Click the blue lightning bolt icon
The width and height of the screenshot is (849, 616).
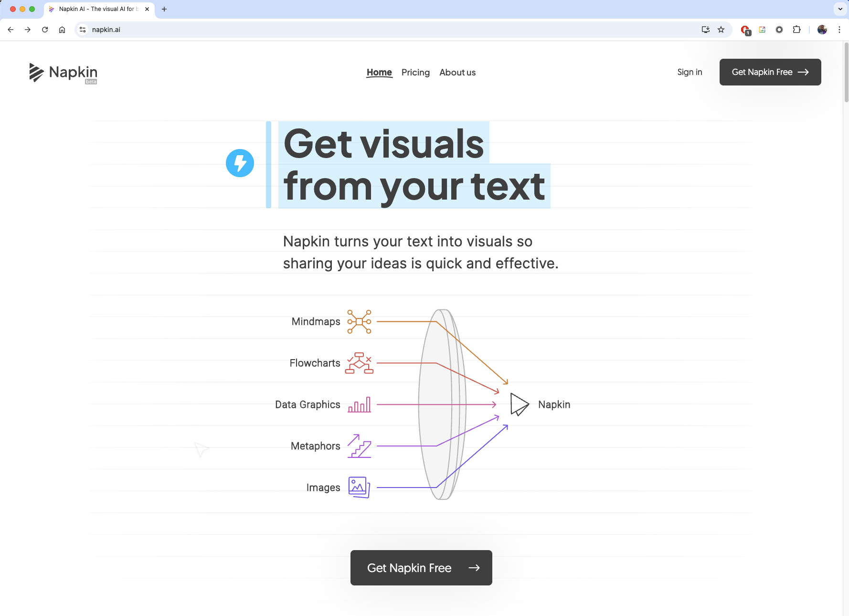coord(240,163)
